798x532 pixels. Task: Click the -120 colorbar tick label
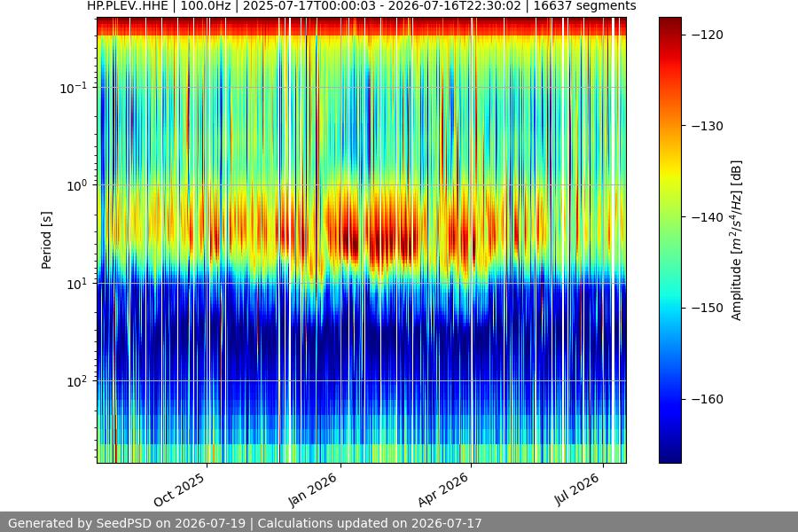click(x=708, y=35)
